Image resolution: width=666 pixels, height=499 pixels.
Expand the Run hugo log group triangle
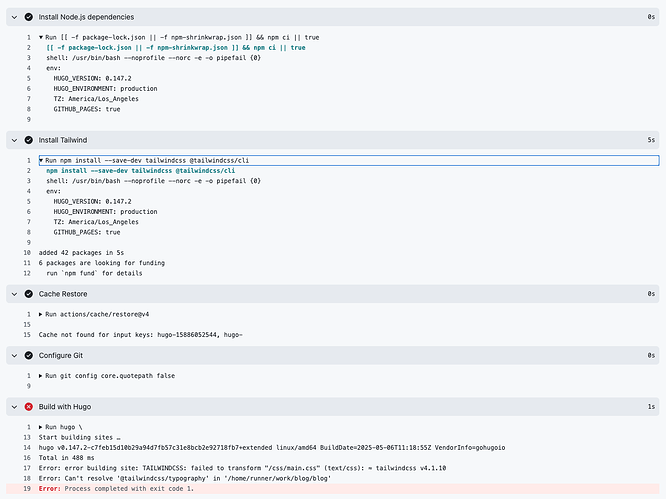tap(41, 427)
